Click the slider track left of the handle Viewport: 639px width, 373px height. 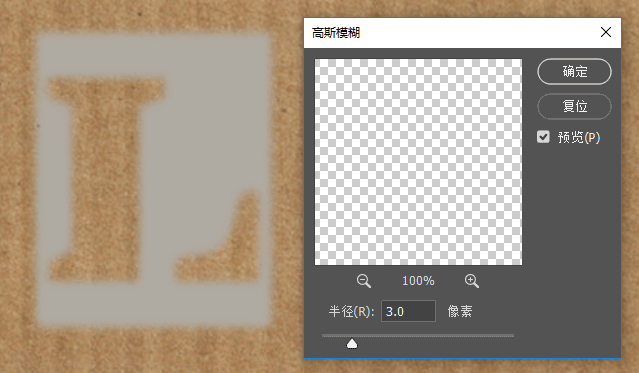pos(334,335)
